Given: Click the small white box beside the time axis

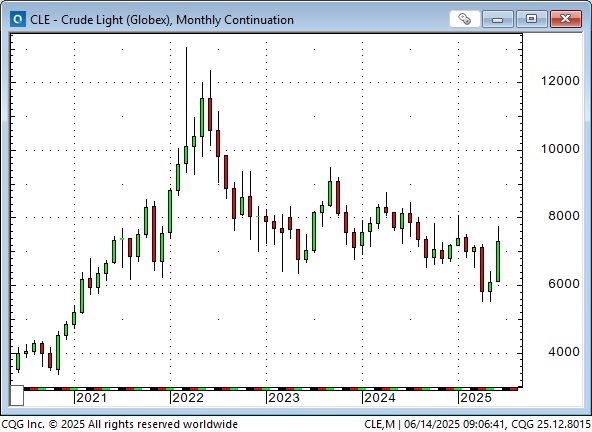Looking at the screenshot, I should tap(17, 396).
